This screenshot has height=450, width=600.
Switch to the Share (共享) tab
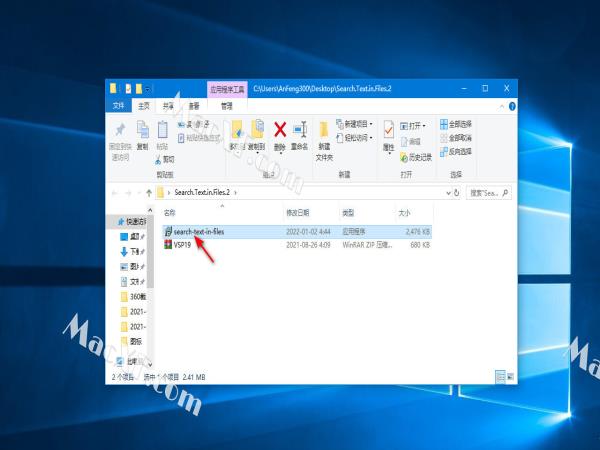pos(168,106)
